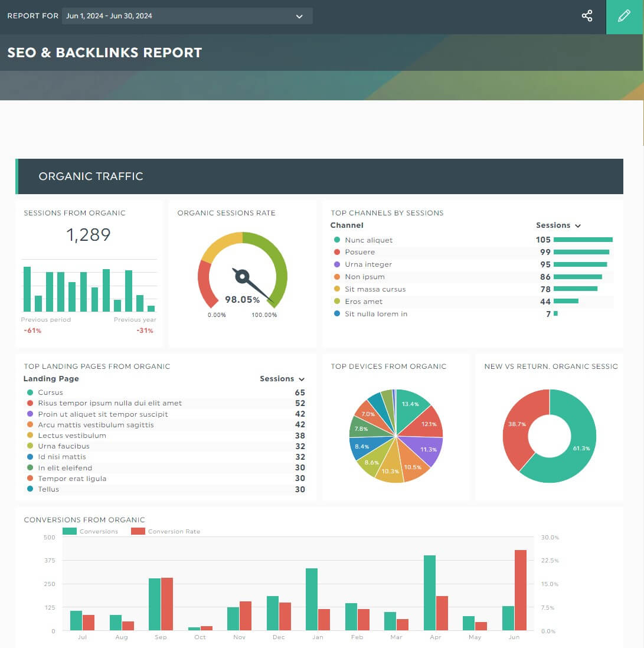Click the 98.05% gauge value
This screenshot has width=644, height=648.
click(242, 300)
